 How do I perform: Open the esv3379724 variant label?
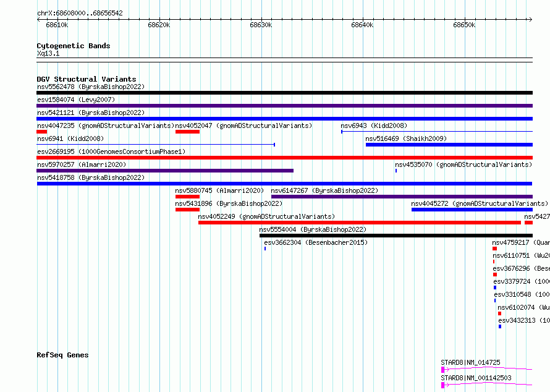pyautogui.click(x=522, y=281)
